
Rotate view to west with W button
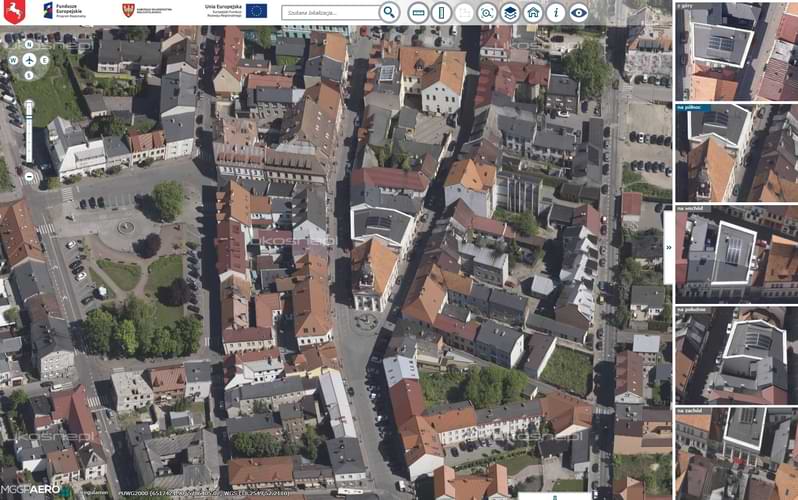pyautogui.click(x=13, y=60)
